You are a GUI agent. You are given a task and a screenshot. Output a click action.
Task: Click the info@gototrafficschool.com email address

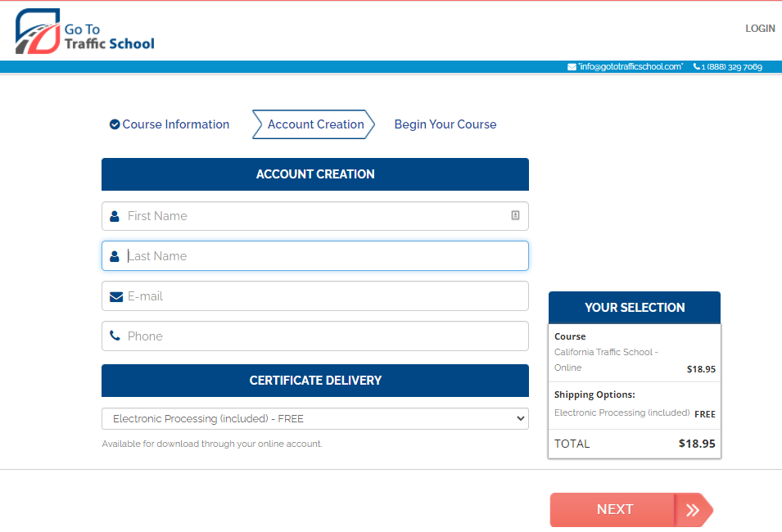(631, 66)
